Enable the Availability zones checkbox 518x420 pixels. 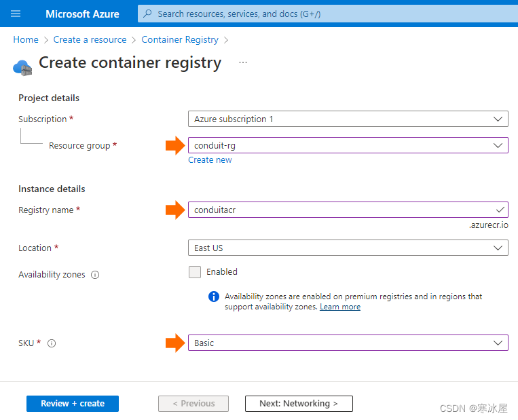[195, 272]
